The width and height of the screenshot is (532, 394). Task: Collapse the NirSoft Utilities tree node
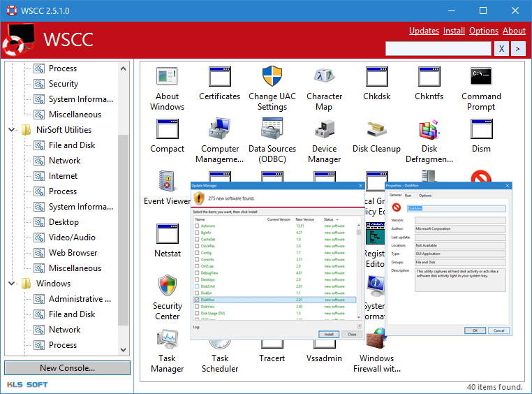[x=12, y=130]
